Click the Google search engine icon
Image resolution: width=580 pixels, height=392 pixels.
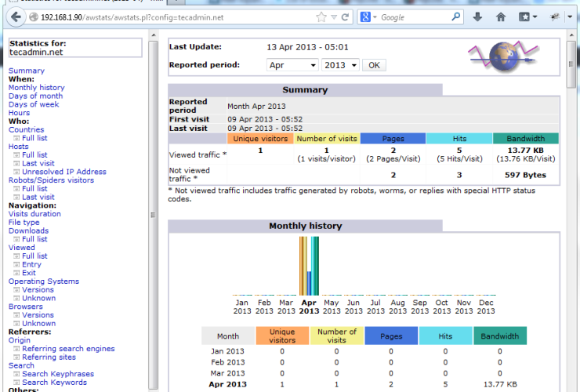[x=366, y=16]
